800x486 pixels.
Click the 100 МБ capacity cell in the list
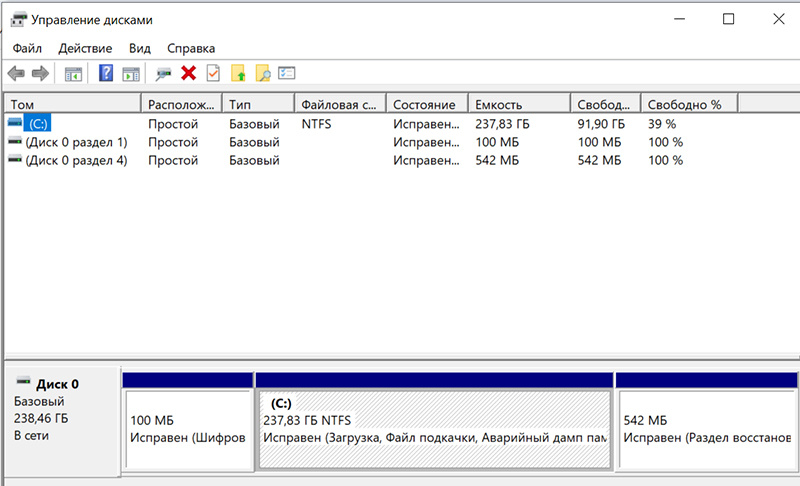tap(497, 142)
